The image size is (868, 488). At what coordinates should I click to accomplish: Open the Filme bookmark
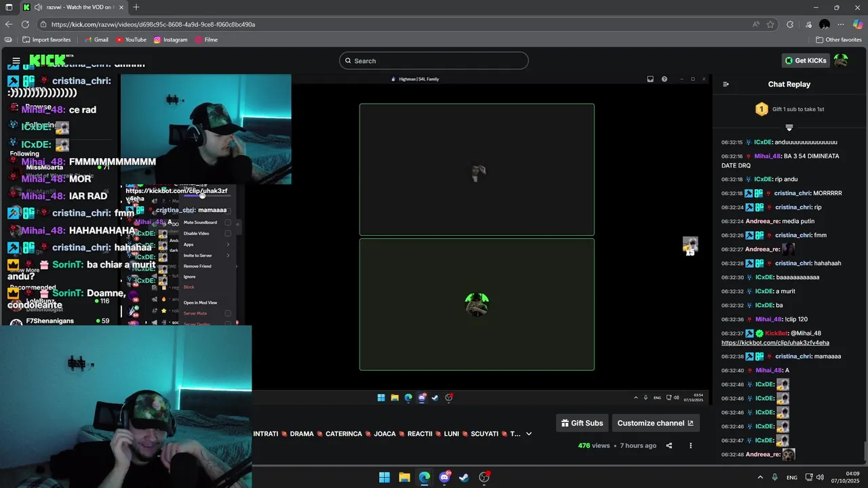point(206,40)
